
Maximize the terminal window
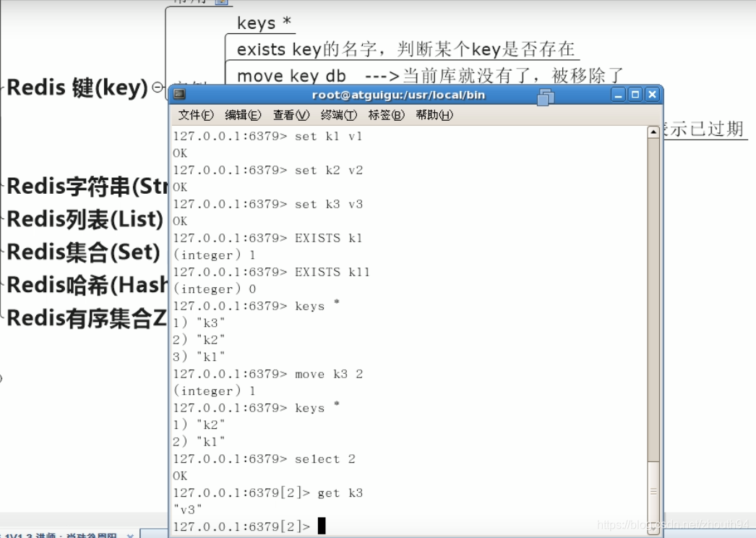click(x=635, y=95)
